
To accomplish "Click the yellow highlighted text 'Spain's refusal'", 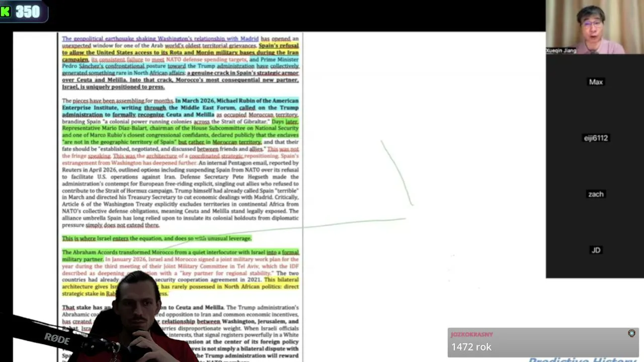I will (279, 45).
